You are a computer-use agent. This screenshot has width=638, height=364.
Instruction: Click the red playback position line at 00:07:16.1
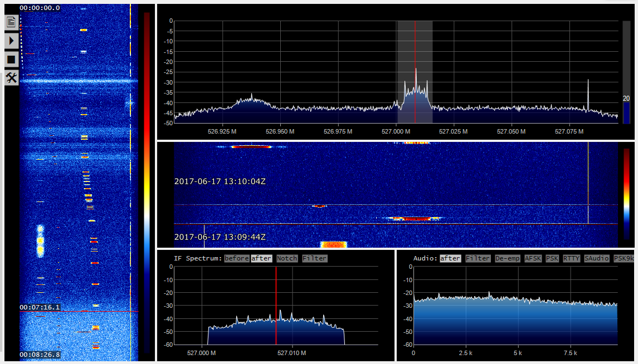[79, 312]
